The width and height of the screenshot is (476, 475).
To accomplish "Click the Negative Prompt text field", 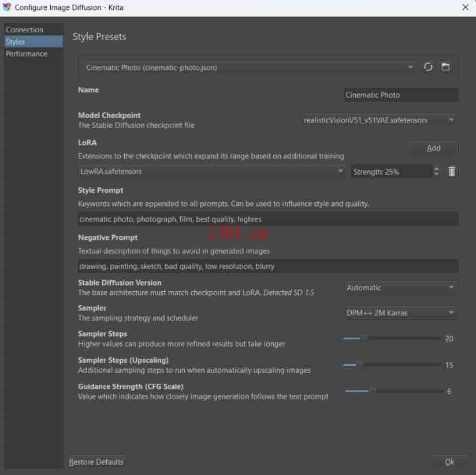I will click(x=268, y=266).
